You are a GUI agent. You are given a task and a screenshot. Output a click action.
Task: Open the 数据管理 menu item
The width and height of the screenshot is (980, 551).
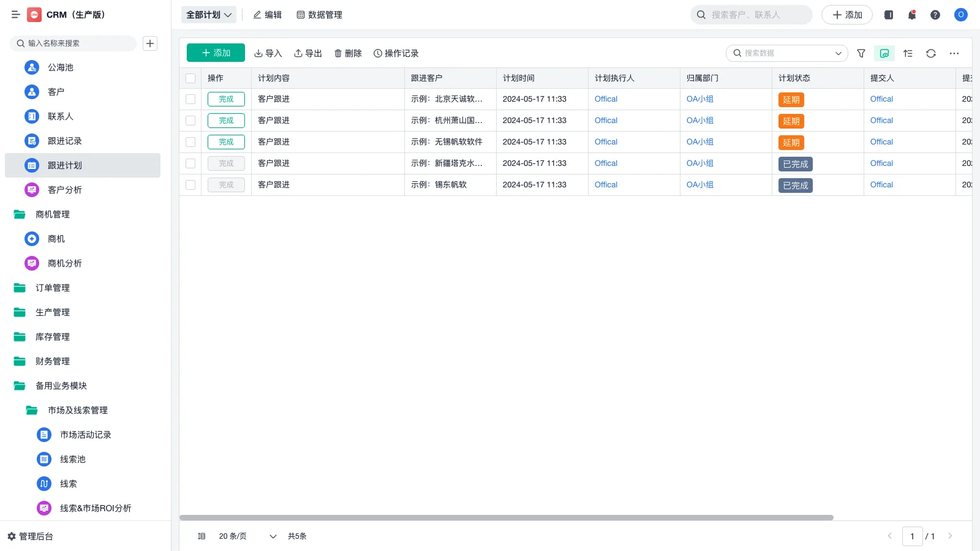point(319,15)
